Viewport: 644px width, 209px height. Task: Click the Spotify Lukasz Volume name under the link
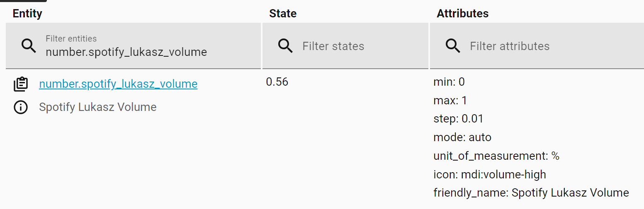pyautogui.click(x=98, y=107)
